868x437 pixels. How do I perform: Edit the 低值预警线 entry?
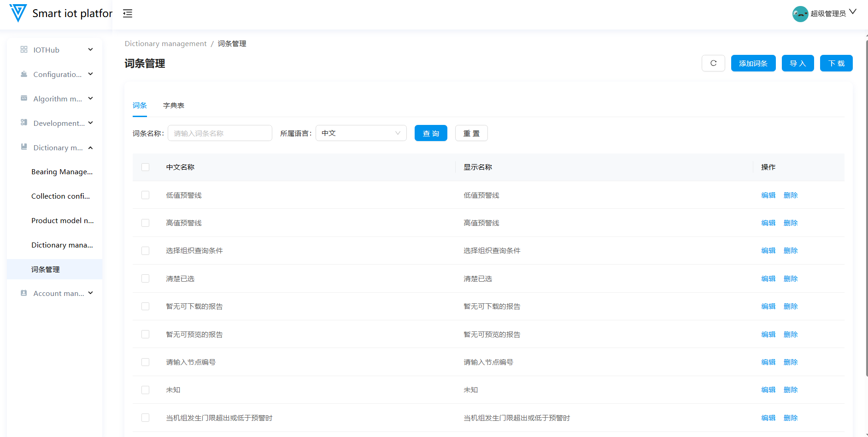point(768,195)
